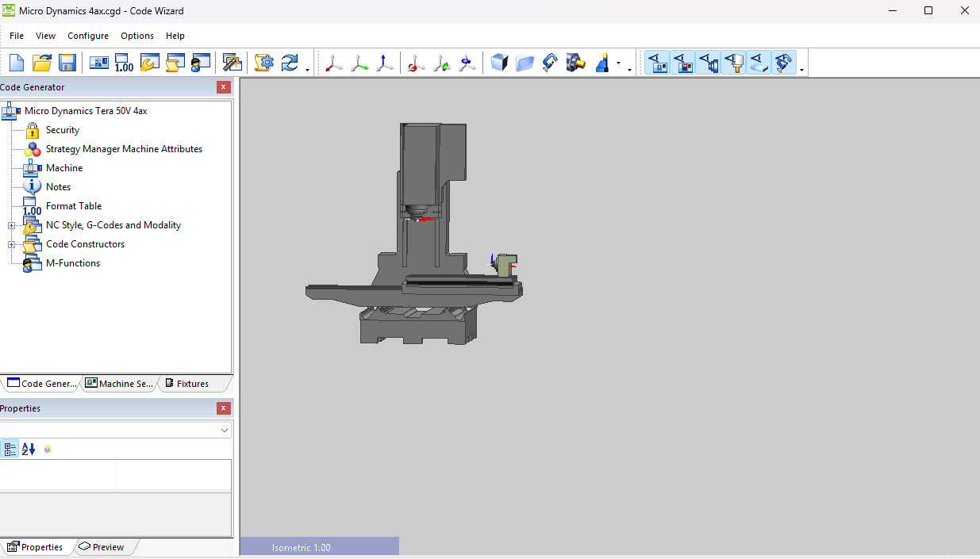Viewport: 980px width, 559px height.
Task: Select the Strategy Manager Machine Attributes icon
Action: pyautogui.click(x=33, y=148)
